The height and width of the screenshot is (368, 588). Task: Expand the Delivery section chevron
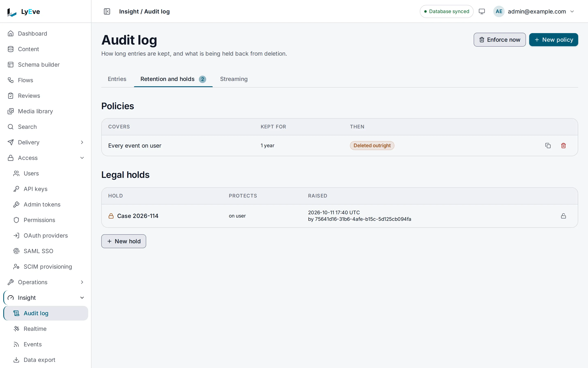(82, 142)
